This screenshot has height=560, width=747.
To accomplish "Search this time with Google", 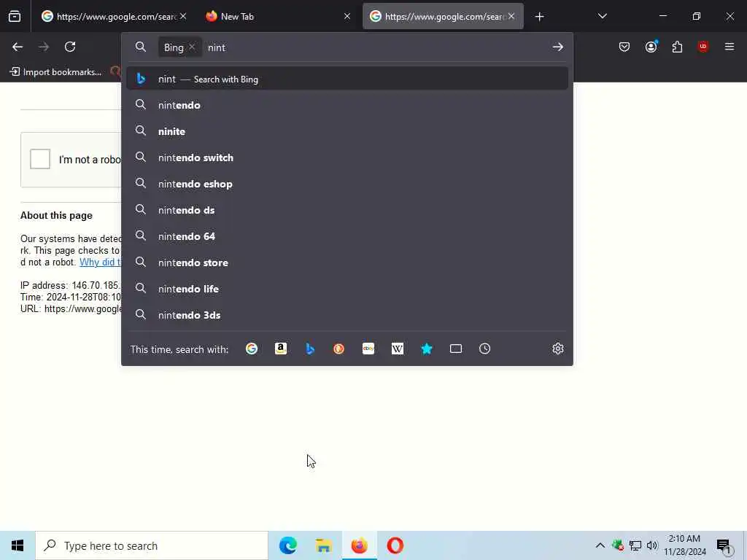I will 252,349.
